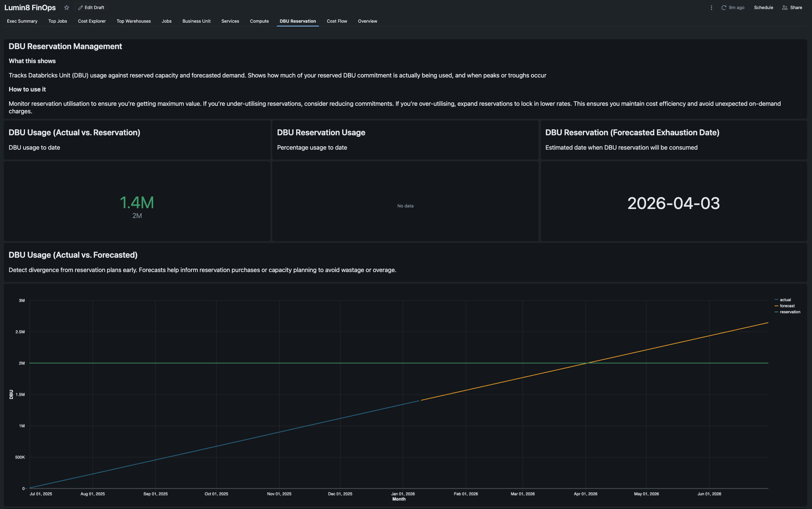This screenshot has width=812, height=509.
Task: Click the refresh icon showing 9m ago
Action: coord(724,8)
